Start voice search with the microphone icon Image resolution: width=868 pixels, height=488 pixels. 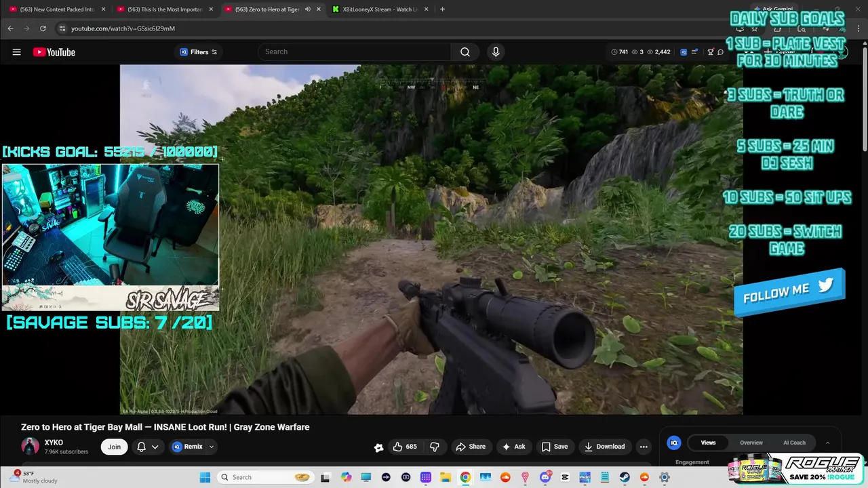(x=496, y=52)
